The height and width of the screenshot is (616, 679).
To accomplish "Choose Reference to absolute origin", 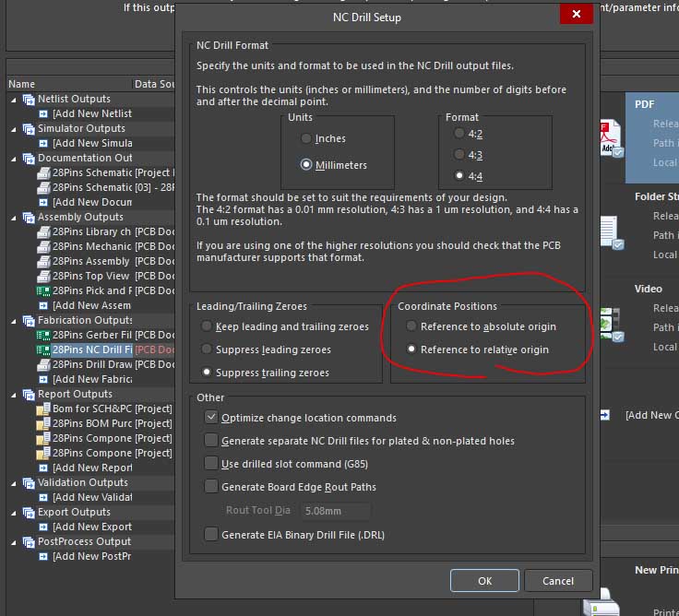I will 411,326.
